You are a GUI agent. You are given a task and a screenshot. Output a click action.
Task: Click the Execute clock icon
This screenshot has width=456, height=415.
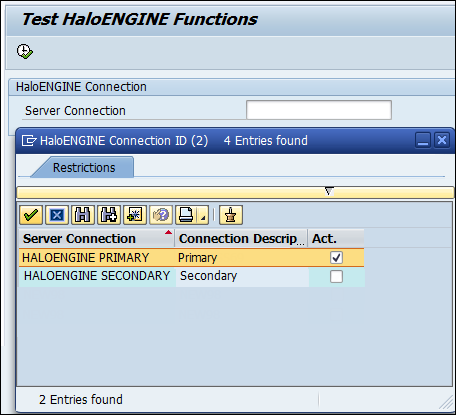(25, 52)
